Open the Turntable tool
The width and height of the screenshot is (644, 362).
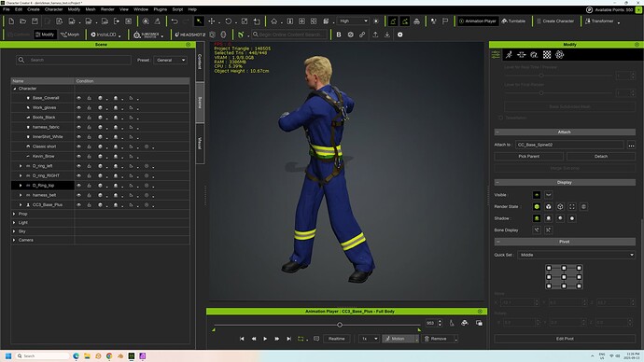[513, 21]
